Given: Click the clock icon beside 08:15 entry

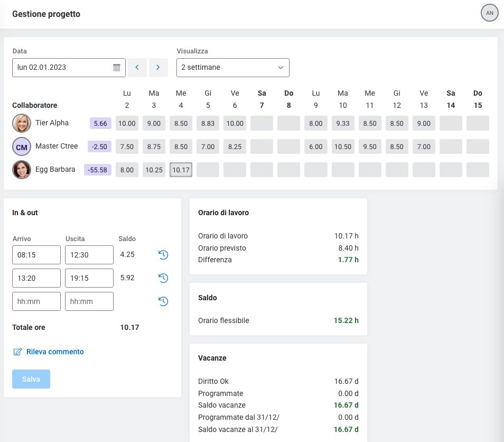Looking at the screenshot, I should click(x=163, y=255).
